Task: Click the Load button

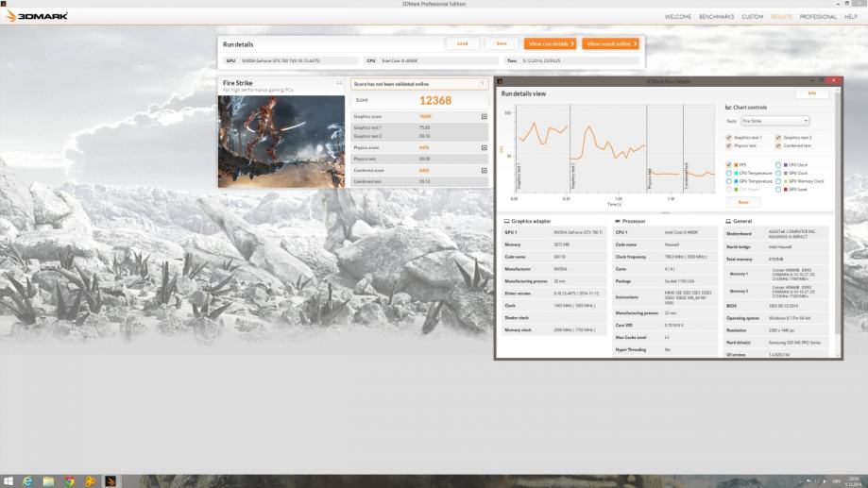Action: tap(462, 43)
